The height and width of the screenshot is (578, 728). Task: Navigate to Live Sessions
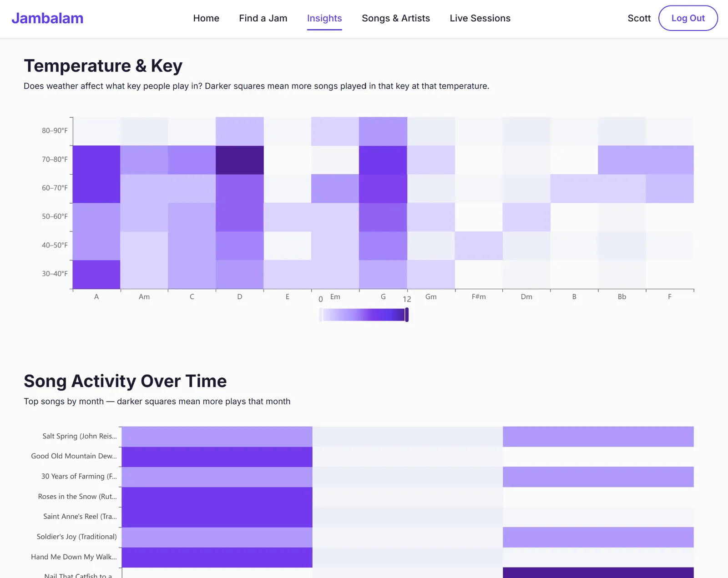(x=480, y=18)
